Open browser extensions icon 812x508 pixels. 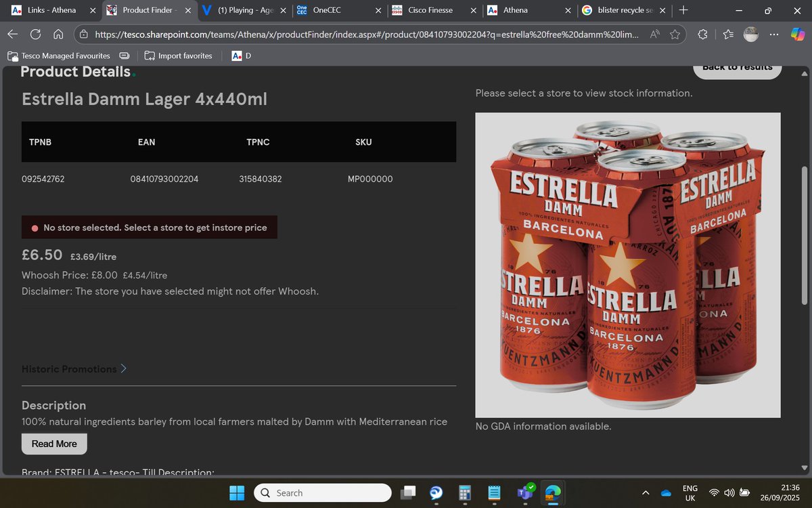[x=702, y=35]
